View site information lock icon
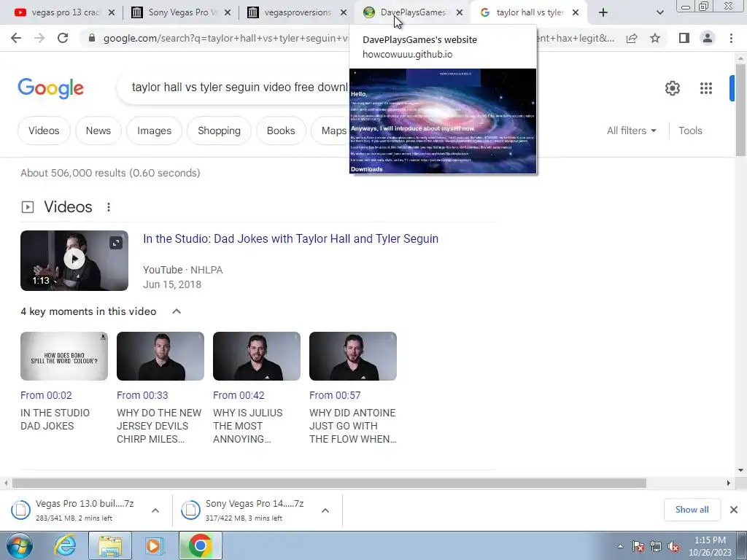 point(92,38)
